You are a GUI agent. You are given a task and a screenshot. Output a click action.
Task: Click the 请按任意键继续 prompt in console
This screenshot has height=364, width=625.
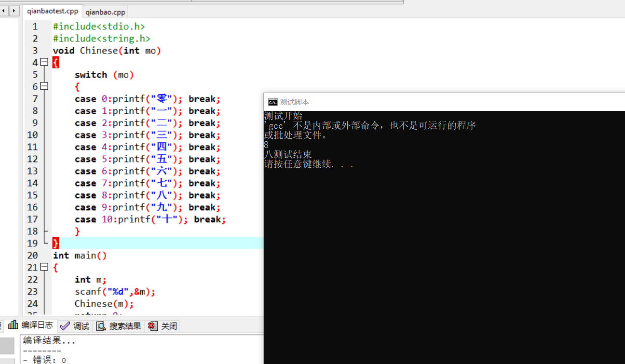[309, 164]
